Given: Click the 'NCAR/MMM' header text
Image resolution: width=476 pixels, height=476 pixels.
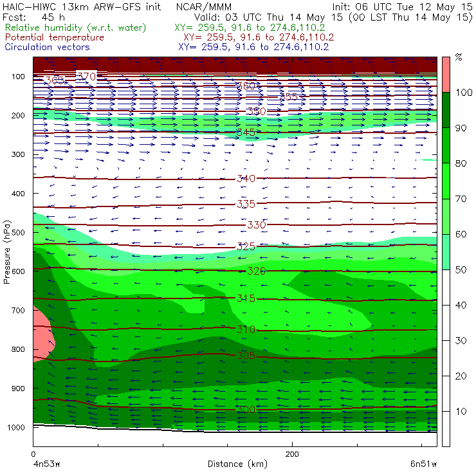Looking at the screenshot, I should click(x=204, y=6).
